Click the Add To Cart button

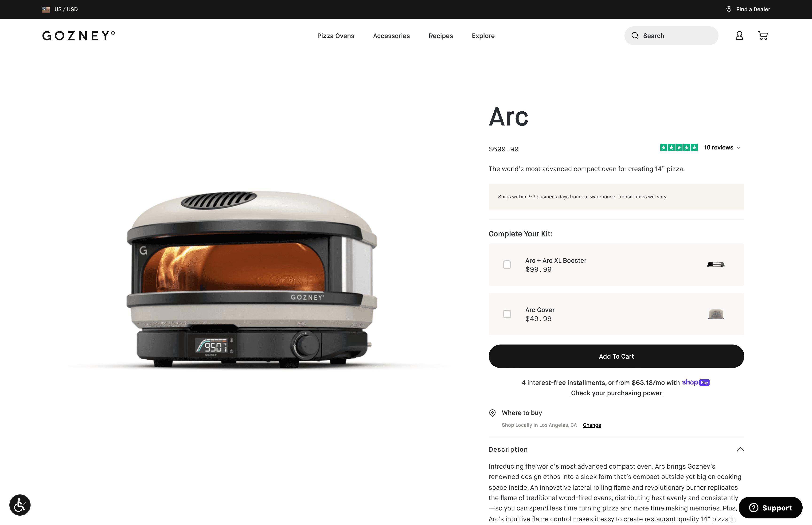click(x=616, y=356)
